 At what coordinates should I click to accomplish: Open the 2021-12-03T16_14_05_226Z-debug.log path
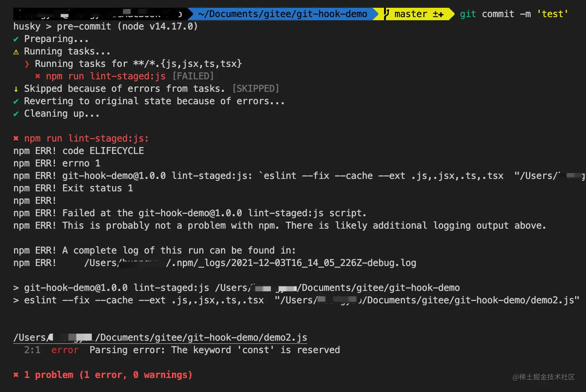(x=250, y=263)
